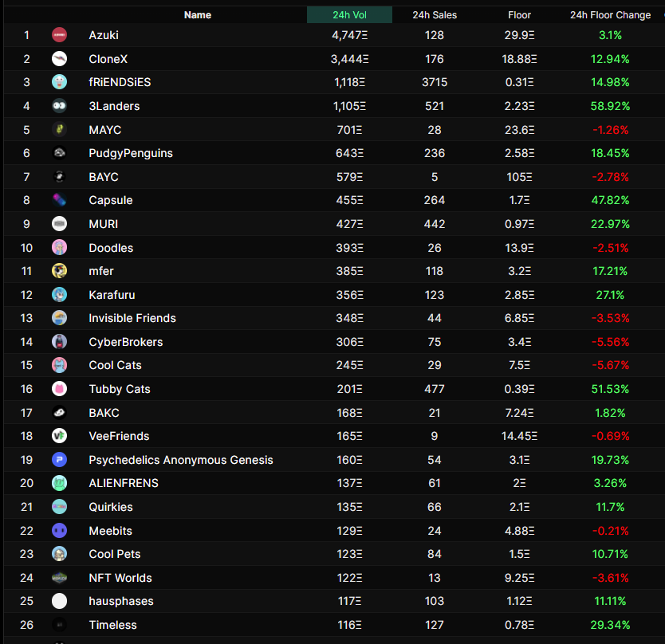665x644 pixels.
Task: Select the Quirkies collection icon
Action: click(59, 506)
